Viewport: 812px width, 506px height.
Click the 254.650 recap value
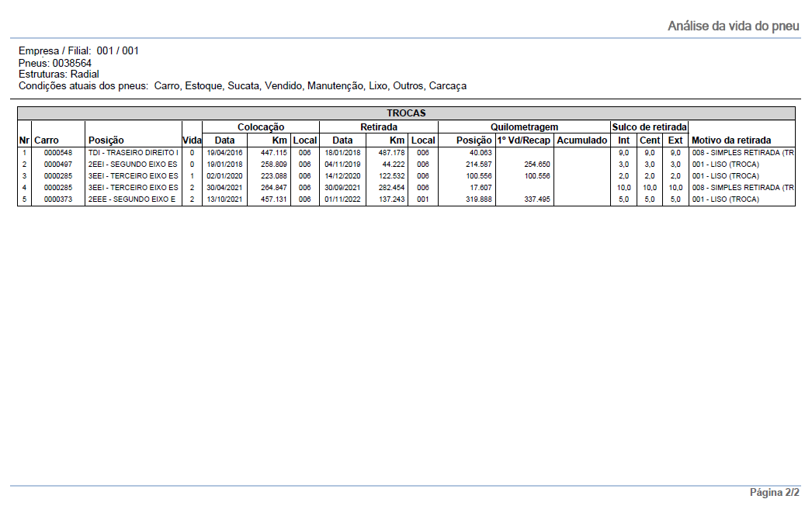(x=537, y=165)
